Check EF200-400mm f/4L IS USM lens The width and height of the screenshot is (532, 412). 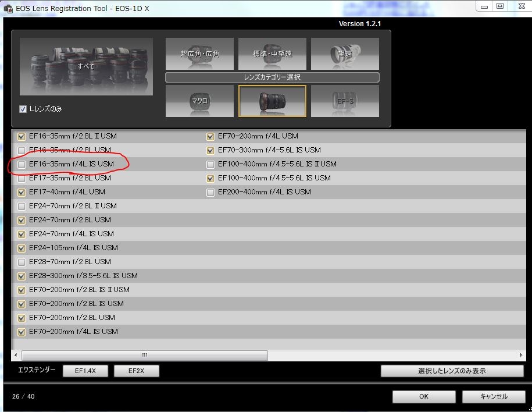point(210,192)
